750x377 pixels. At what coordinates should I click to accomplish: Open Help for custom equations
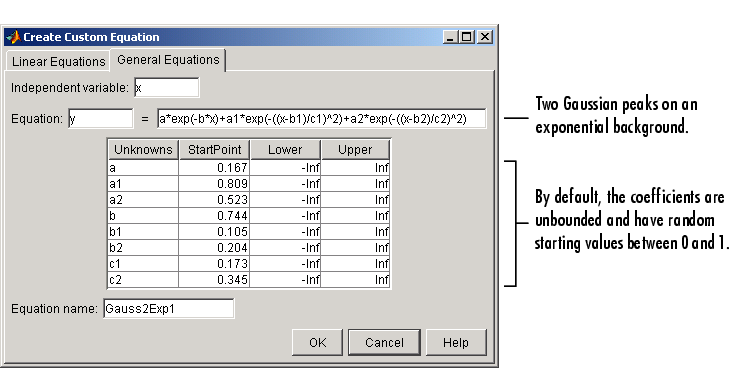click(456, 343)
